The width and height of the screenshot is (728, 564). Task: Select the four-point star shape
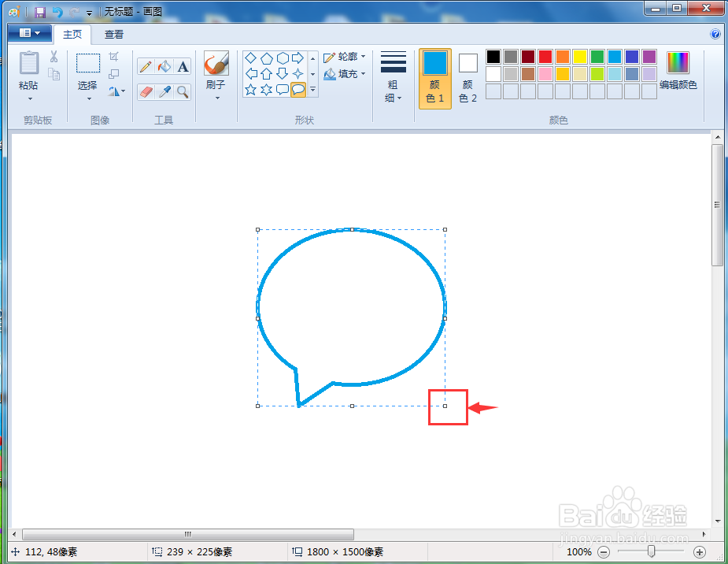pos(297,73)
